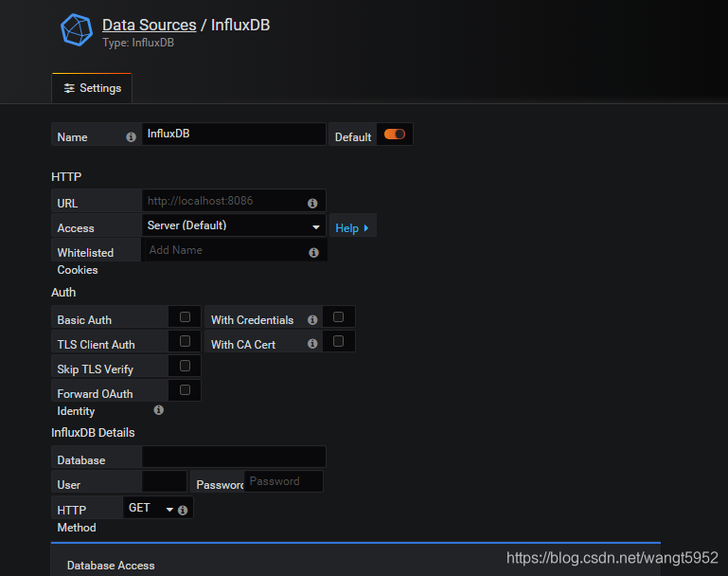Enable Skip TLS Verify checkbox
This screenshot has width=728, height=576.
pyautogui.click(x=185, y=366)
